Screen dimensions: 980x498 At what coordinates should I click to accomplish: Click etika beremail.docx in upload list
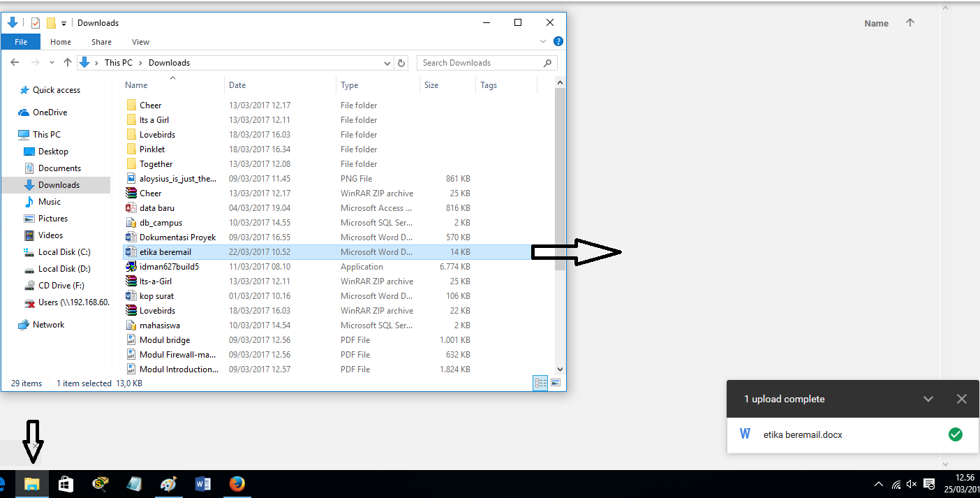coord(803,435)
